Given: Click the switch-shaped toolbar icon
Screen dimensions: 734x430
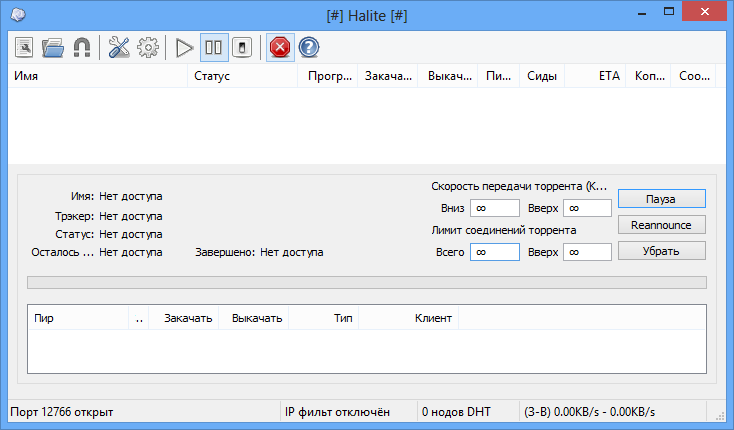Looking at the screenshot, I should [x=242, y=47].
